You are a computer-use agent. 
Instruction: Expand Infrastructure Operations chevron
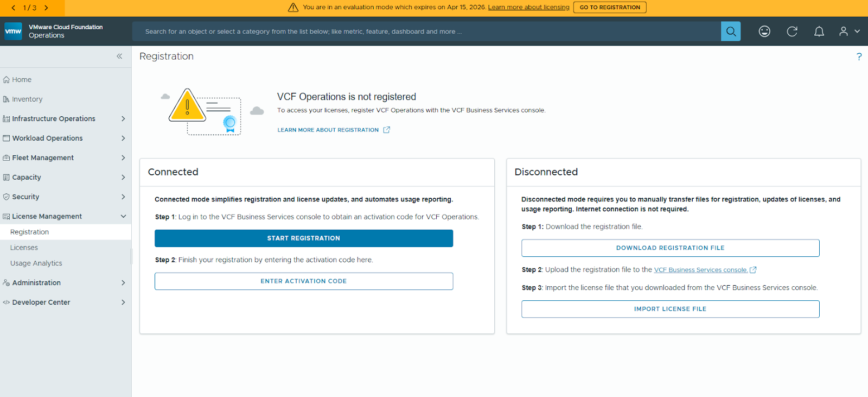pyautogui.click(x=123, y=119)
